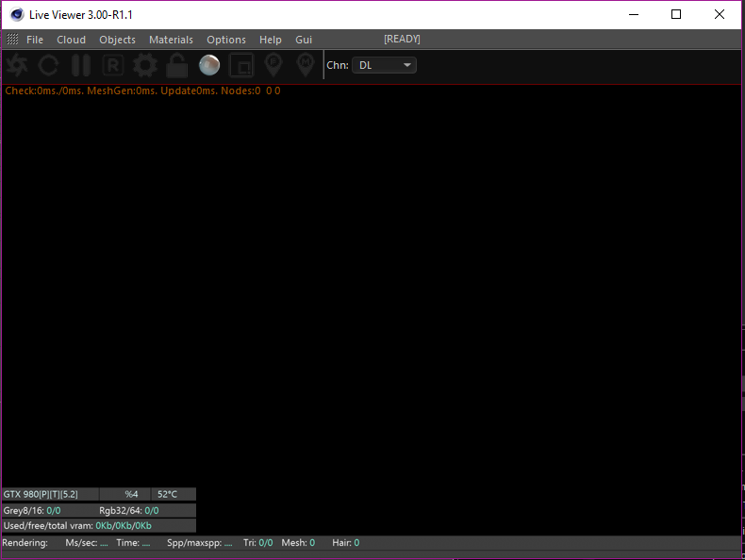
Task: Click the restart new render circular arrow
Action: tap(49, 65)
